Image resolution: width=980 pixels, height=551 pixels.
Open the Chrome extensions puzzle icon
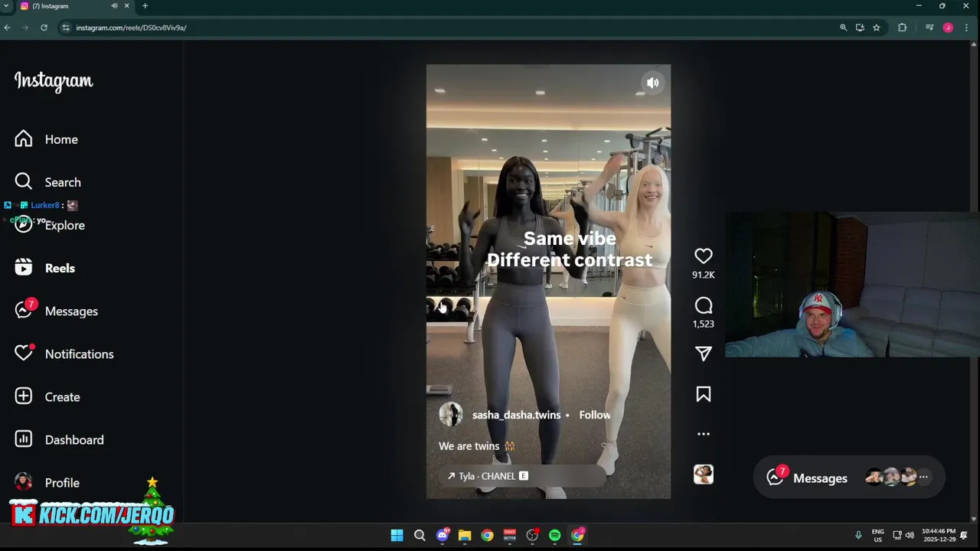click(902, 28)
